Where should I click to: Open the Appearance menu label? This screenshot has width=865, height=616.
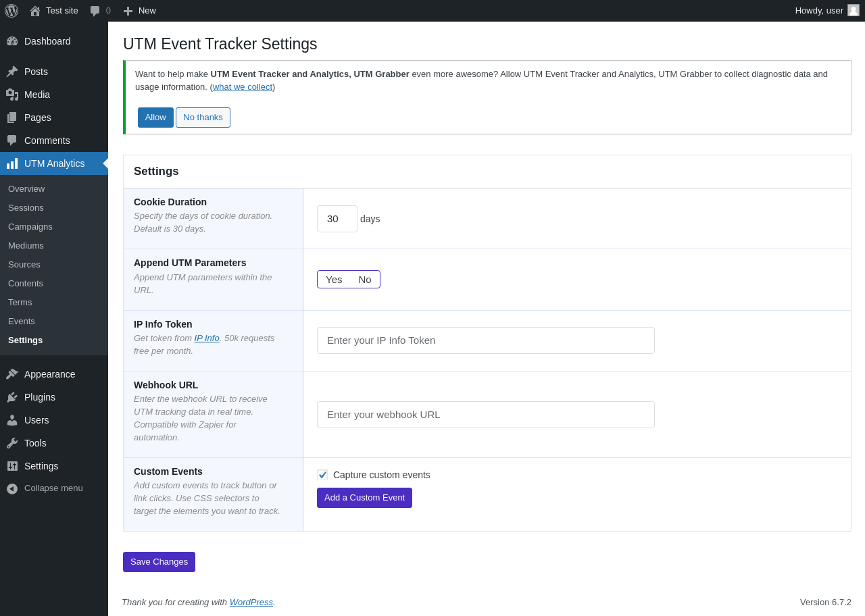pos(50,374)
